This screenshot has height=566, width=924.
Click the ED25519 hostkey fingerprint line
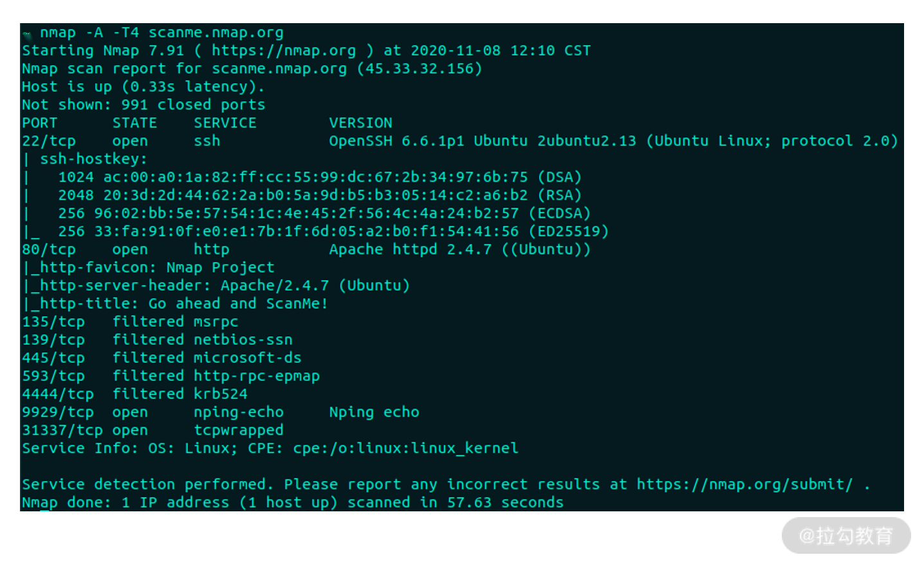(333, 232)
